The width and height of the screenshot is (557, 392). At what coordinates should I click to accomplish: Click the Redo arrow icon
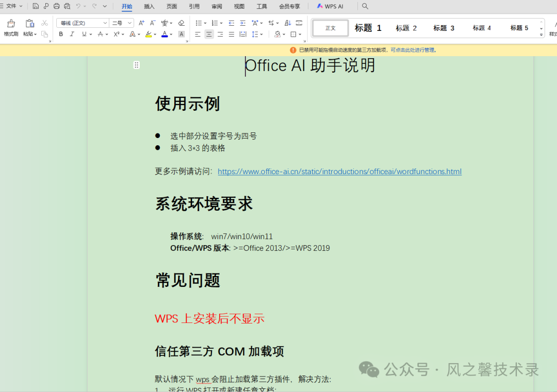coord(94,6)
